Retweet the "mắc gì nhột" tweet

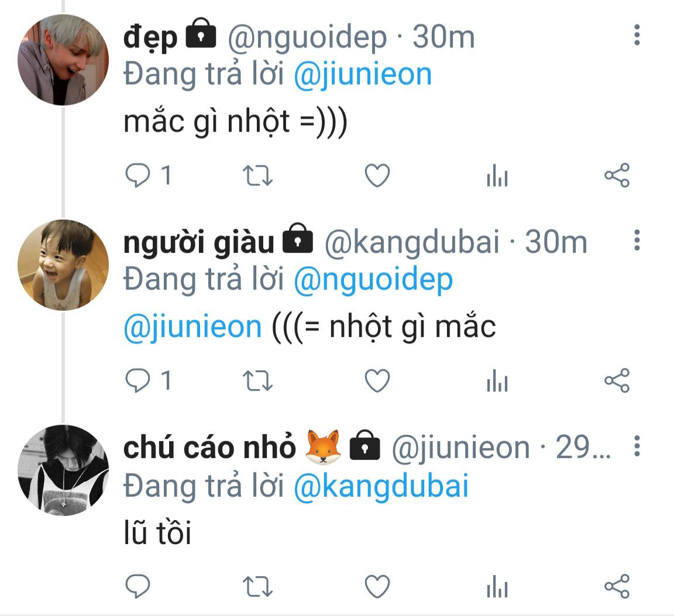(x=257, y=175)
